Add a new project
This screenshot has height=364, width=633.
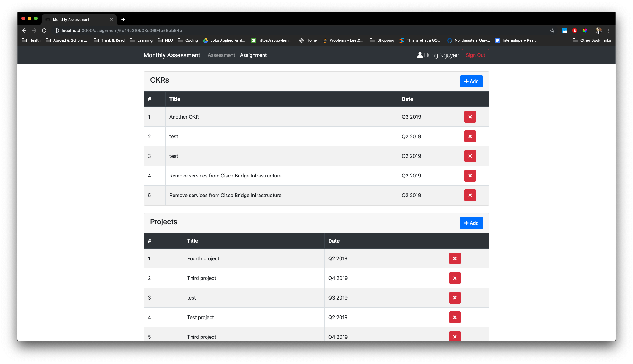(471, 223)
